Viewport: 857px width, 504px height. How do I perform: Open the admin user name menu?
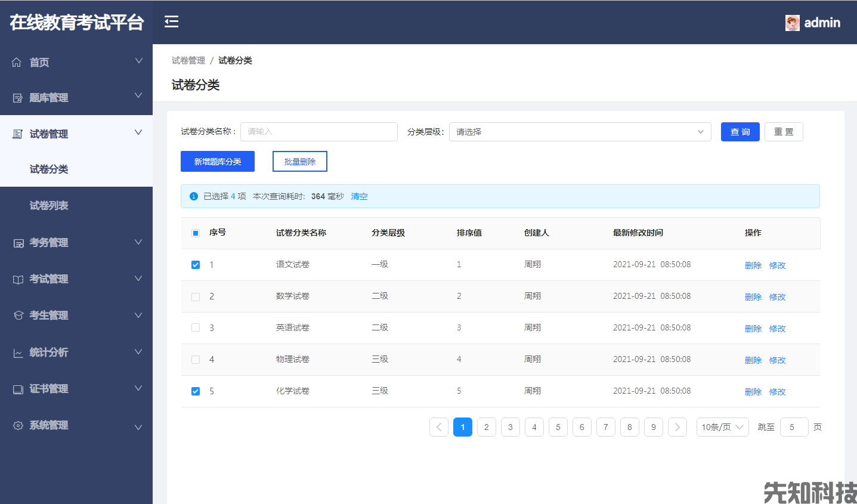tap(822, 23)
